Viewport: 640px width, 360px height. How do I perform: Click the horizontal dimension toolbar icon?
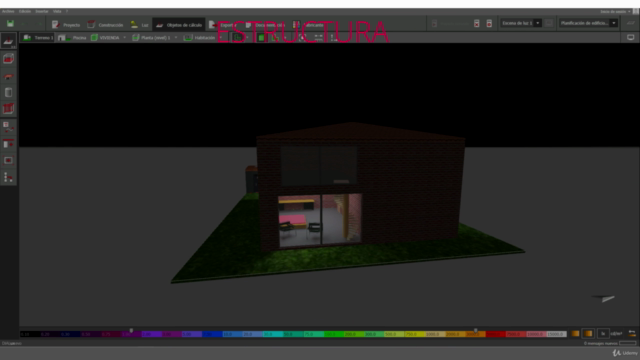(x=318, y=38)
